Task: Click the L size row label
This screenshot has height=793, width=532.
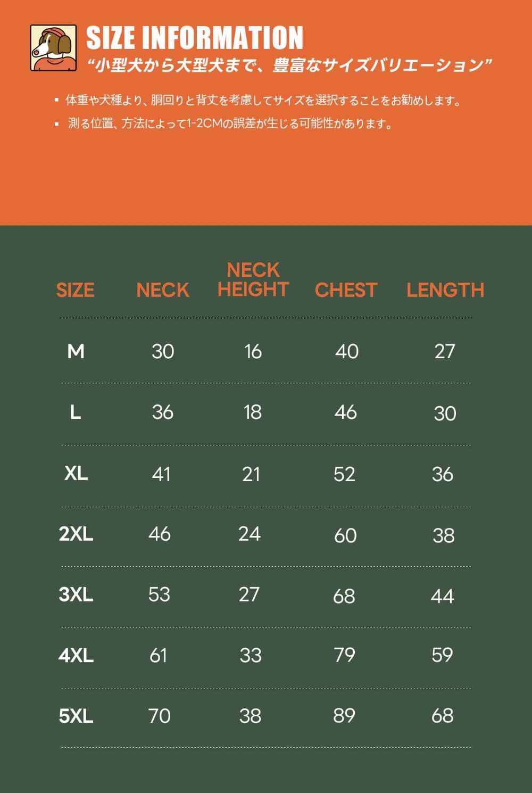Action: tap(76, 412)
